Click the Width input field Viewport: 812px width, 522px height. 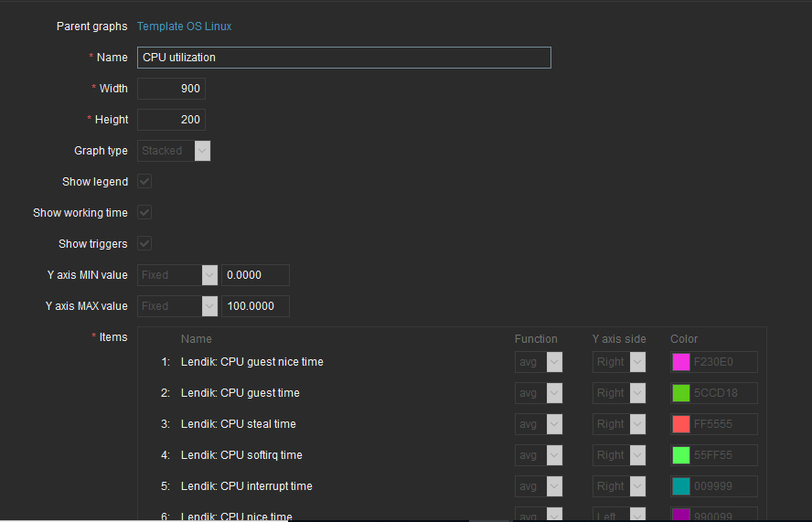pyautogui.click(x=171, y=89)
